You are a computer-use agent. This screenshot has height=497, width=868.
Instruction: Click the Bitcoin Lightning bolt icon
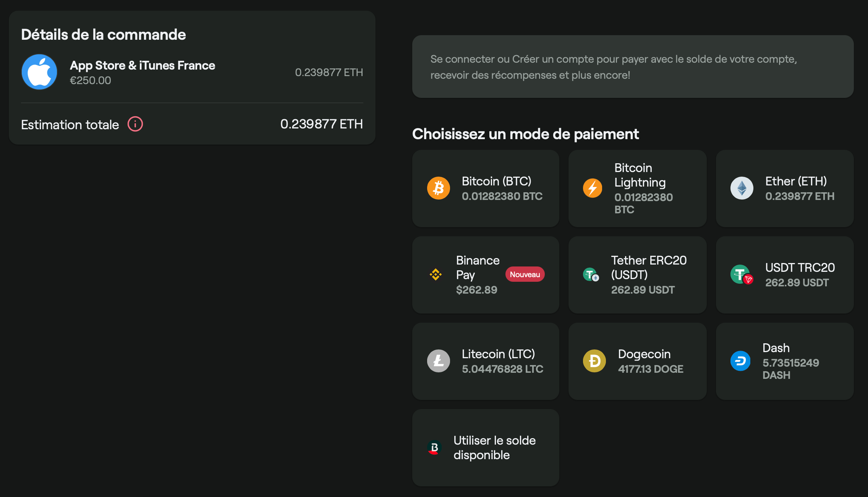[x=592, y=188]
